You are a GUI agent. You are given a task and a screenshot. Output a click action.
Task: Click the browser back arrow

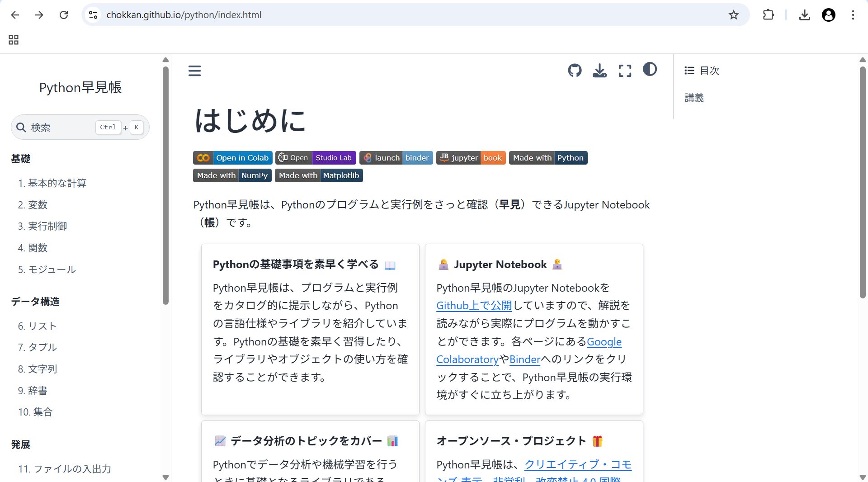tap(15, 15)
